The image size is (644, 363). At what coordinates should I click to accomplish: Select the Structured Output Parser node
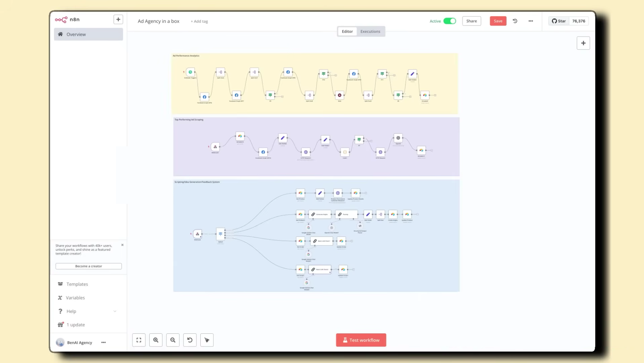coord(360,226)
